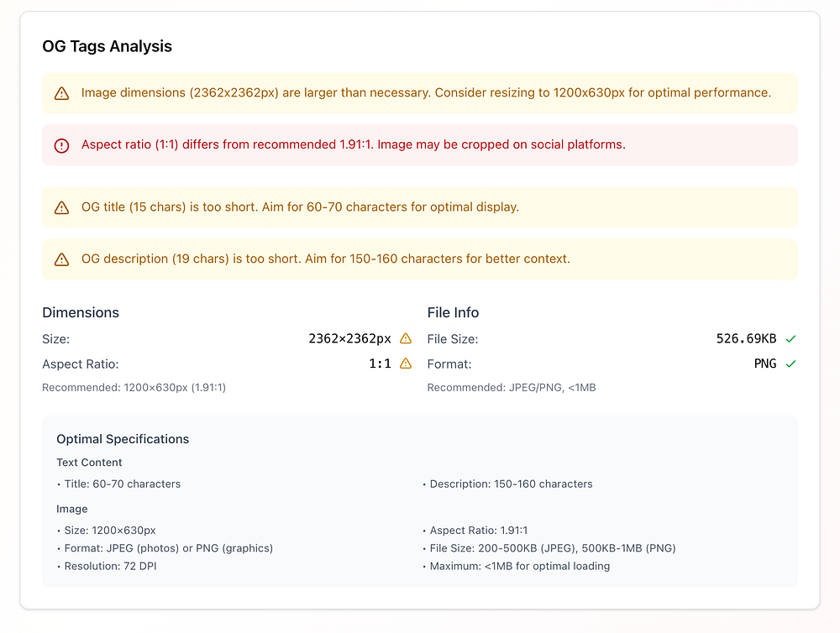Click the Recommended: JPEG/PNG, <1MB note
The height and width of the screenshot is (633, 840).
point(511,388)
